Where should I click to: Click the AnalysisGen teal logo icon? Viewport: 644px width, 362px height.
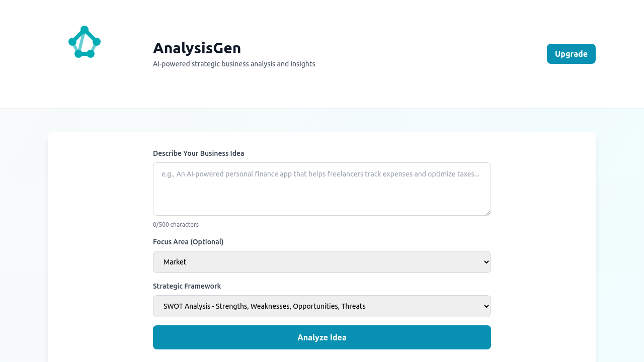click(x=84, y=42)
